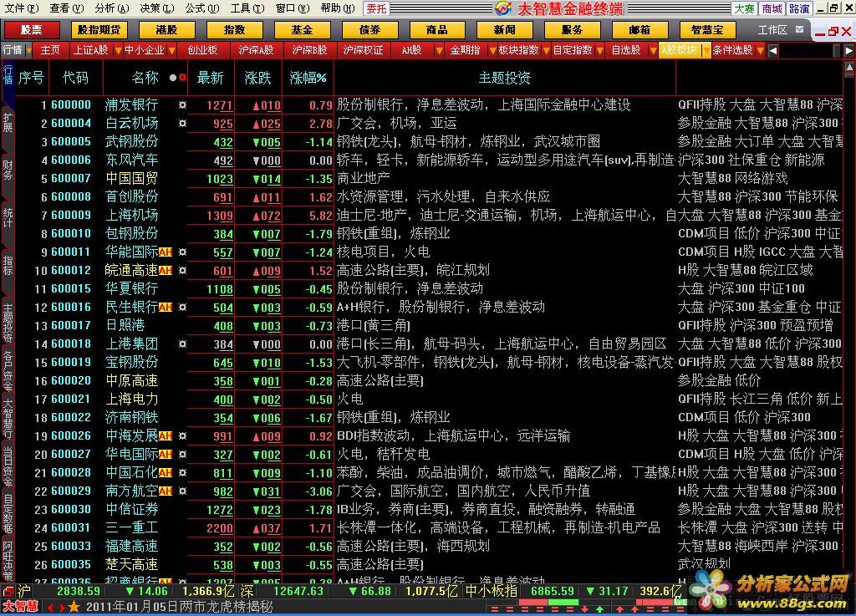The height and width of the screenshot is (616, 856).
Task: Click the gear icon in the 民生银行 row
Action: [182, 308]
